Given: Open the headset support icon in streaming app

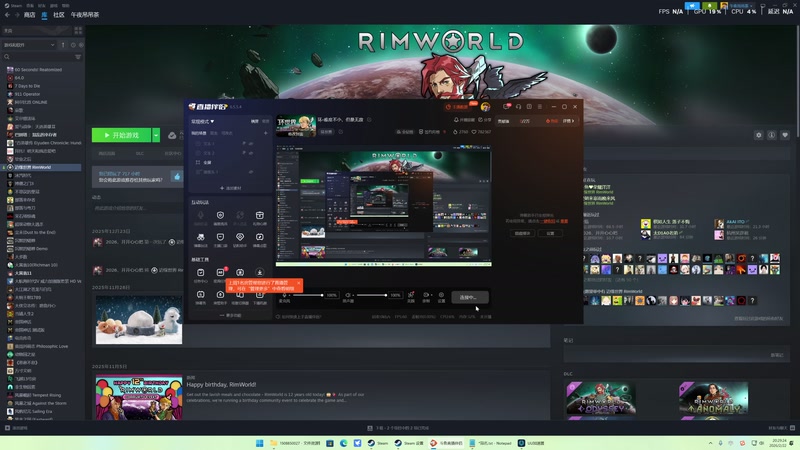Looking at the screenshot, I should click(518, 107).
